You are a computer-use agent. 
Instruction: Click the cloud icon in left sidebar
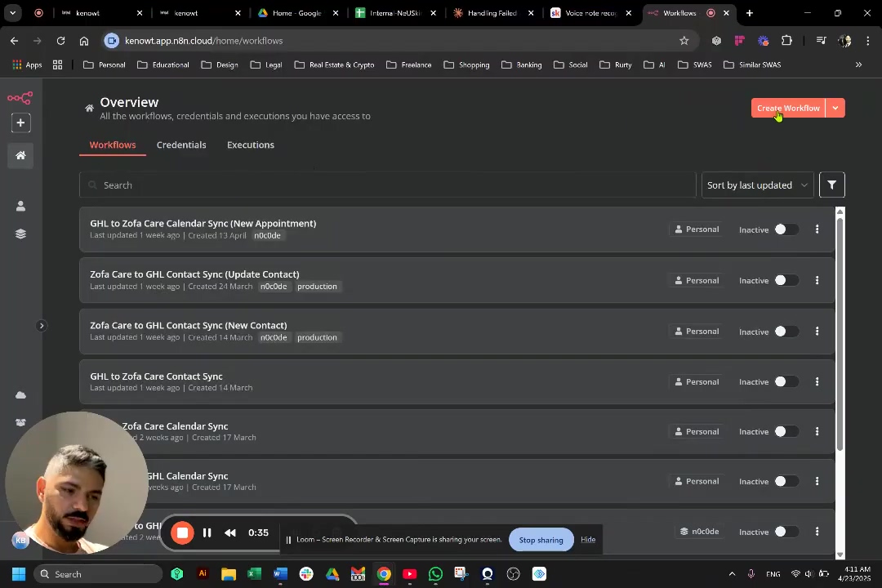[20, 395]
